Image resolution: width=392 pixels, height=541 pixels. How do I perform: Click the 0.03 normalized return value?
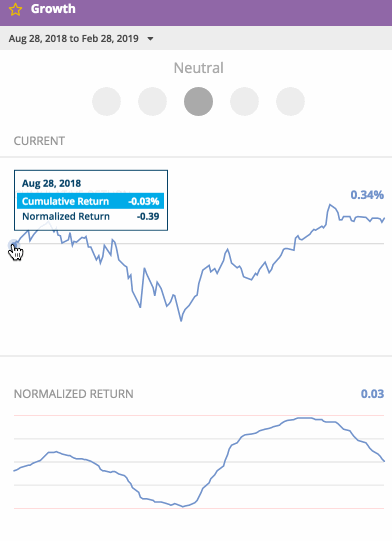pos(372,394)
